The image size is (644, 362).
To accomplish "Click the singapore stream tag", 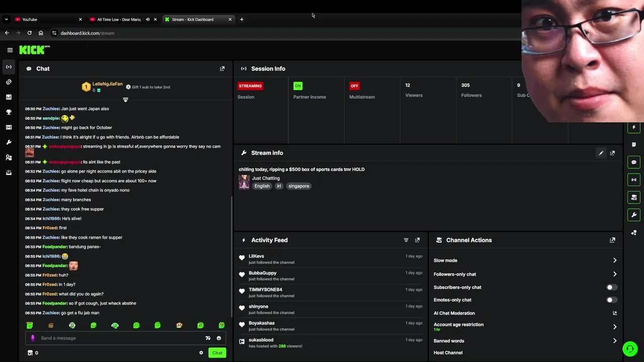I will (x=299, y=186).
